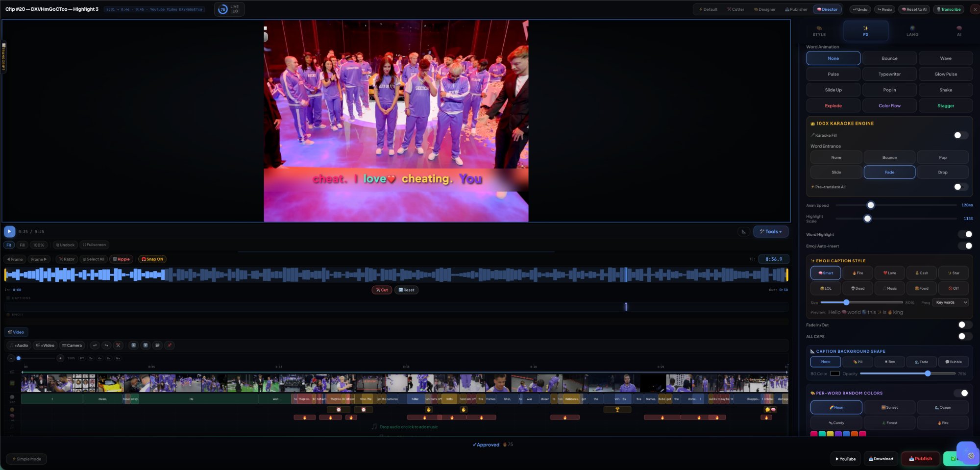
Task: Switch to the STYLE tab
Action: [819, 31]
